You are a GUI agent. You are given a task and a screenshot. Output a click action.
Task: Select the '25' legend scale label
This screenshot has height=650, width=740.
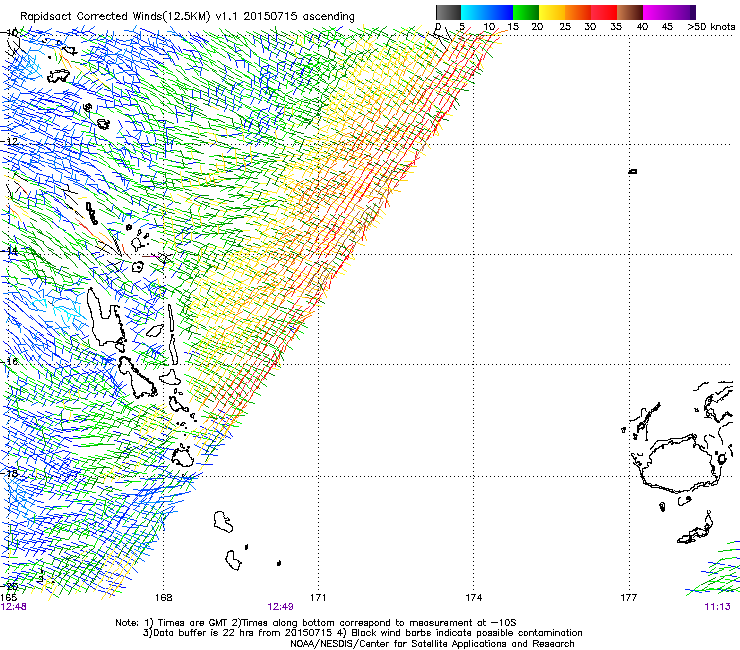click(x=565, y=27)
